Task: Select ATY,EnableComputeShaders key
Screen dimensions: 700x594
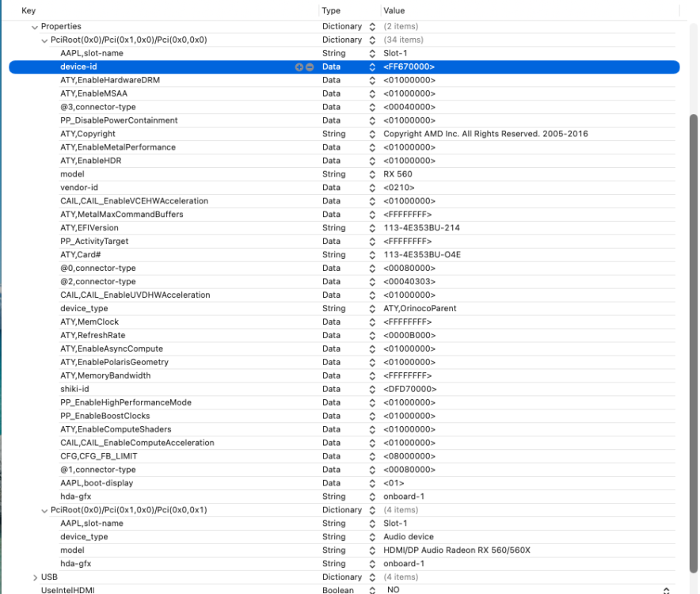Action: (116, 429)
